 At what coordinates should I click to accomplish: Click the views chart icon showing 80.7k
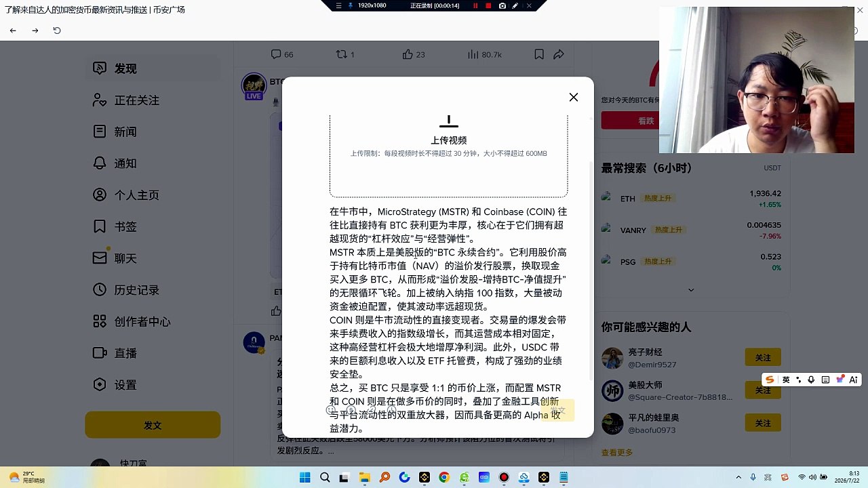473,54
